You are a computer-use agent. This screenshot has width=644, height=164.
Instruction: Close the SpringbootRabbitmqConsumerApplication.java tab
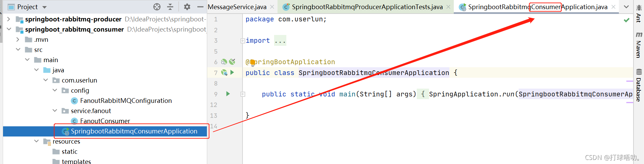pos(613,7)
